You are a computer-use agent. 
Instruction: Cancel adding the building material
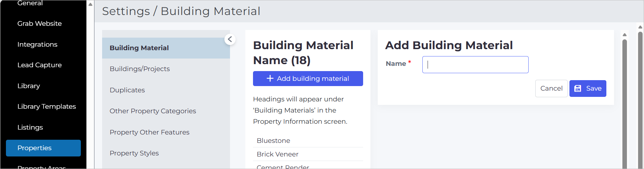551,89
